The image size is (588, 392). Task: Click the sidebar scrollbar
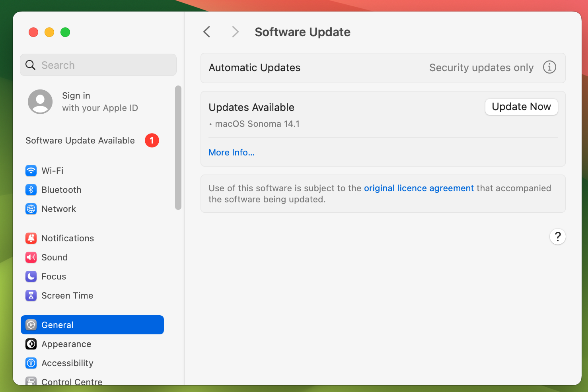coord(178,147)
